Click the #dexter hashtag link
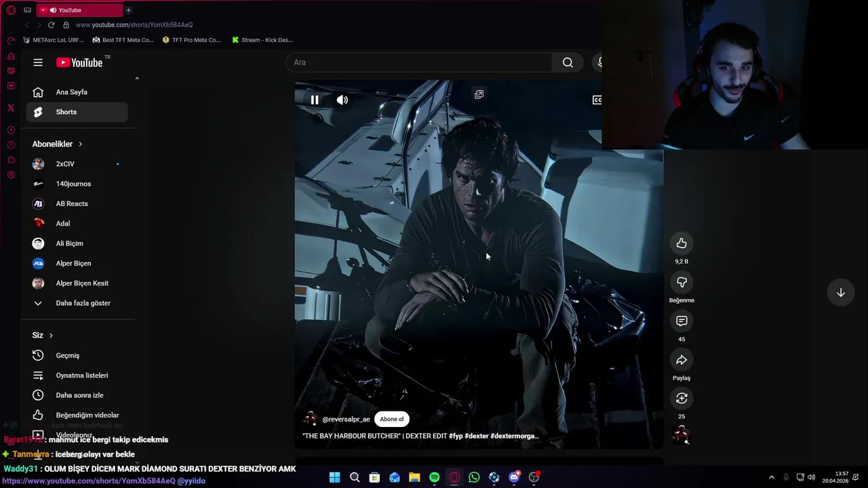868x488 pixels. point(476,436)
